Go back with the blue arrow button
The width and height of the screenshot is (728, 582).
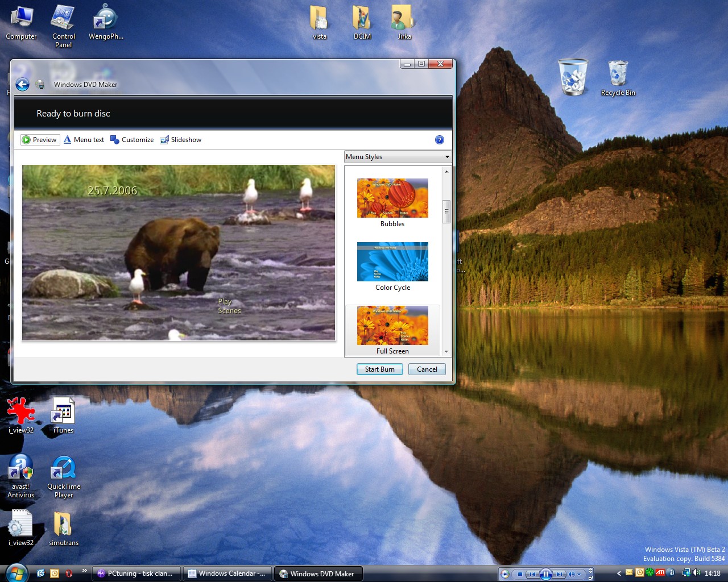coord(22,85)
